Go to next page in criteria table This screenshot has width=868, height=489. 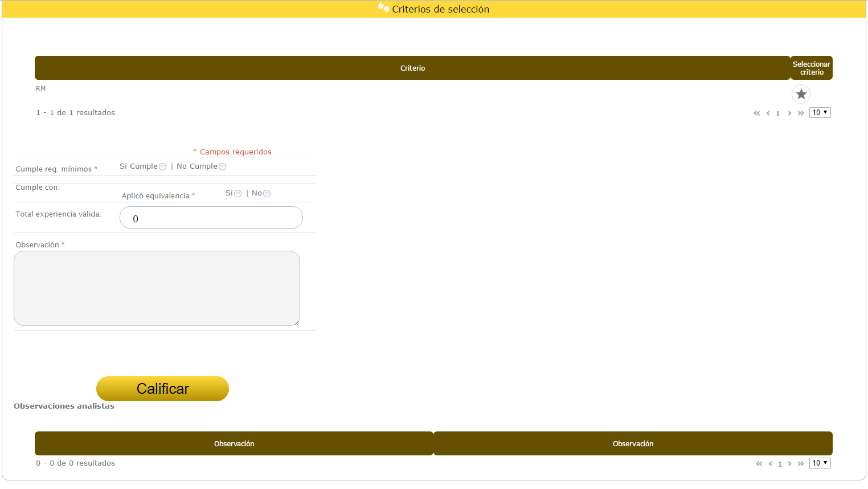click(789, 113)
